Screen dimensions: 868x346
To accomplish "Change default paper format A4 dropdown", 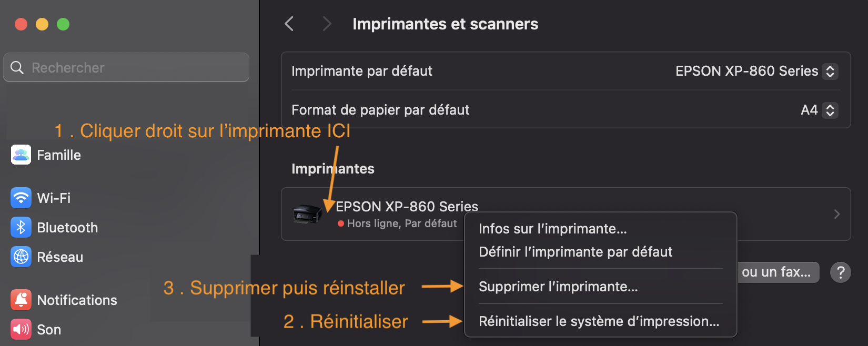I will pyautogui.click(x=830, y=110).
